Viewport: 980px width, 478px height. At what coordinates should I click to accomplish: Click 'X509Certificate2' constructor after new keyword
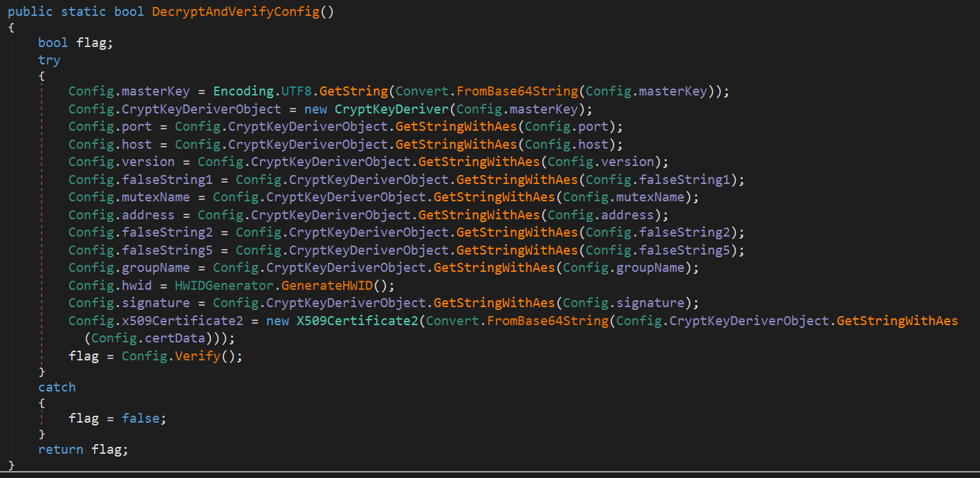coord(357,321)
